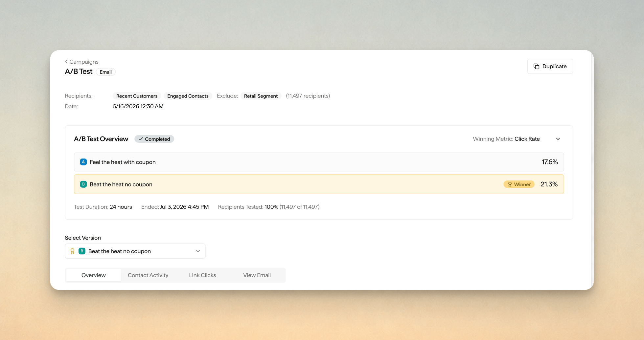The width and height of the screenshot is (644, 340).
Task: Select Beat the heat no coupon overview row
Action: click(x=319, y=184)
